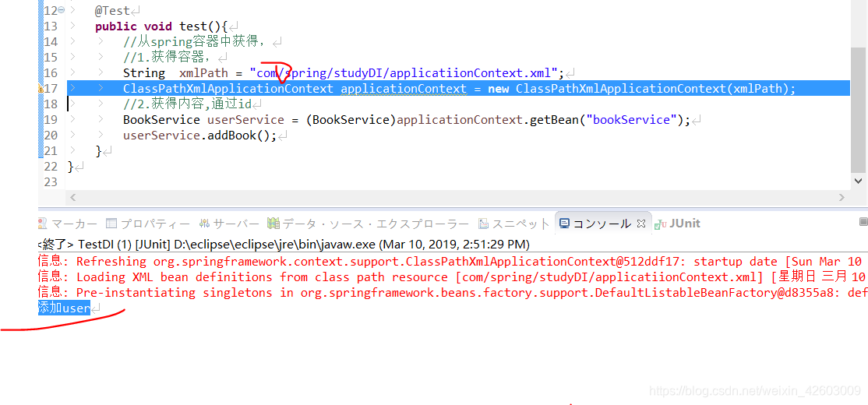Click the スニペット tab icon

483,224
